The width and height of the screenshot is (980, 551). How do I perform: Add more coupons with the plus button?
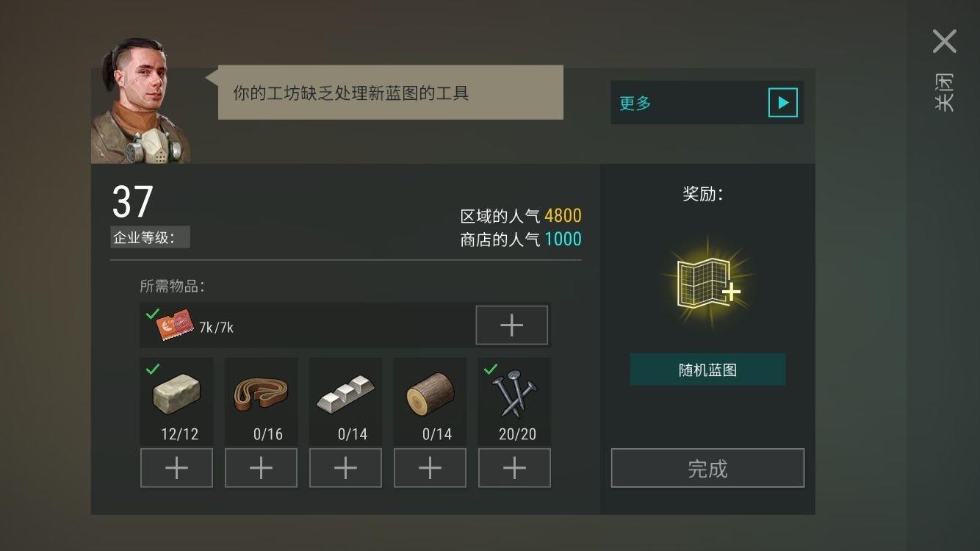(x=512, y=325)
